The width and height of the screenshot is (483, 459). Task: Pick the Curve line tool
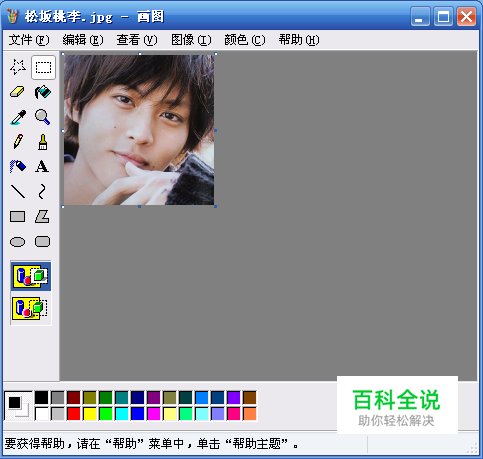pos(43,191)
